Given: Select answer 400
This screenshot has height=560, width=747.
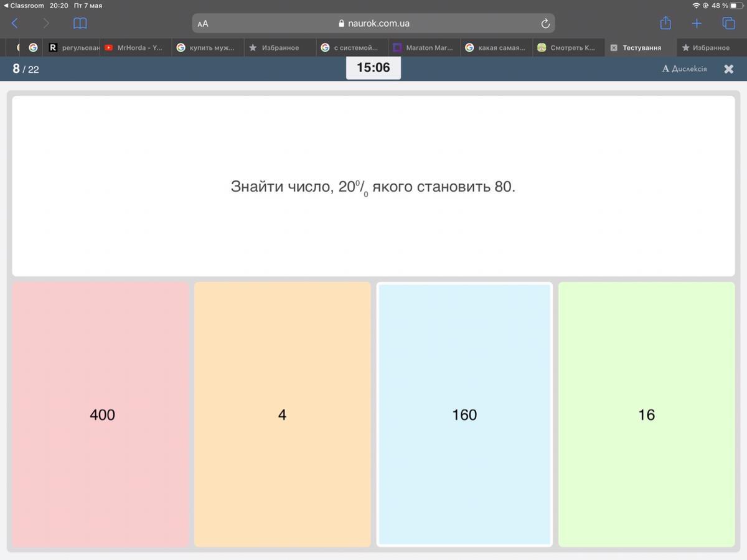Looking at the screenshot, I should [101, 414].
